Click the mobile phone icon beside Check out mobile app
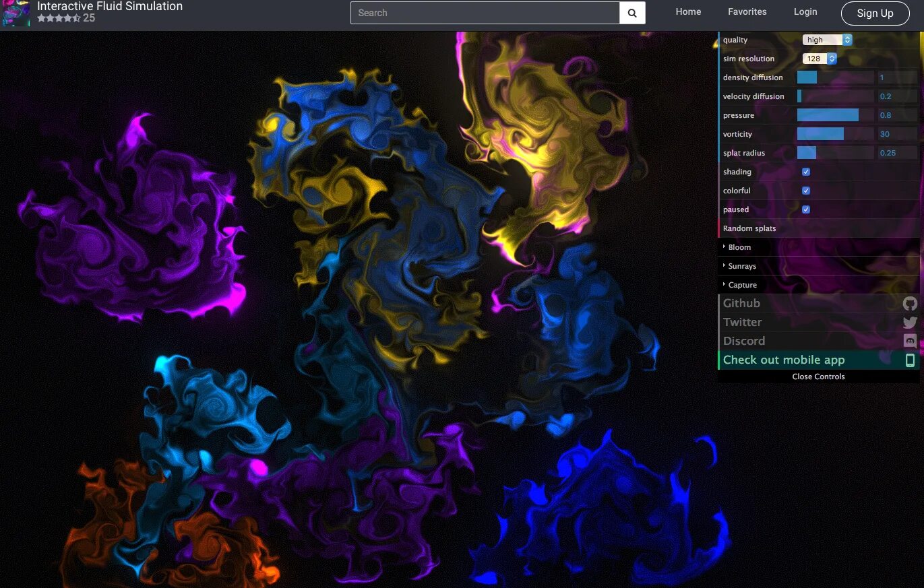The height and width of the screenshot is (588, 924). (x=911, y=360)
